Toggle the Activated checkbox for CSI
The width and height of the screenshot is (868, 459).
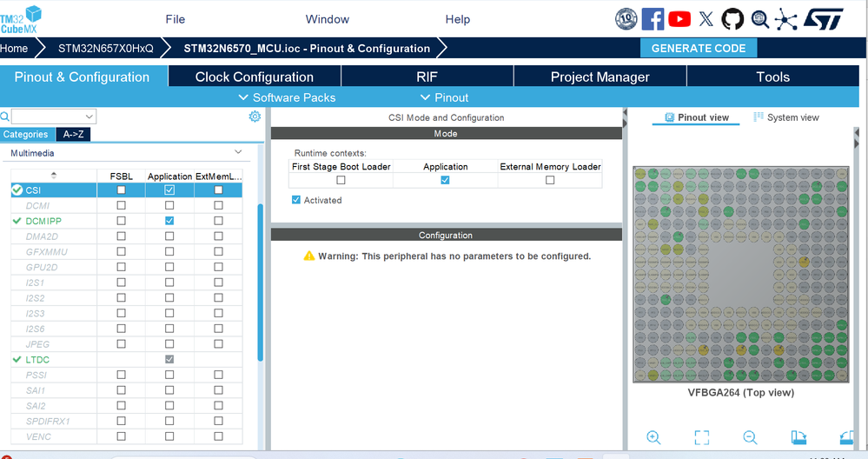[296, 200]
